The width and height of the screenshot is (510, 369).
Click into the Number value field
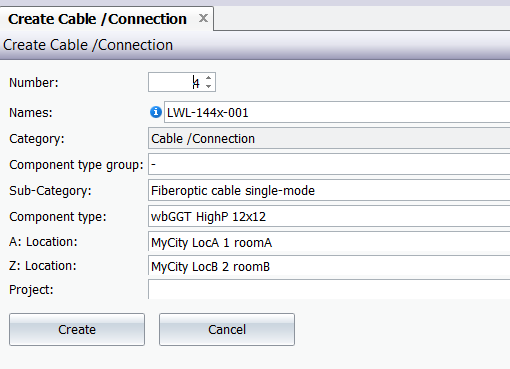(176, 82)
